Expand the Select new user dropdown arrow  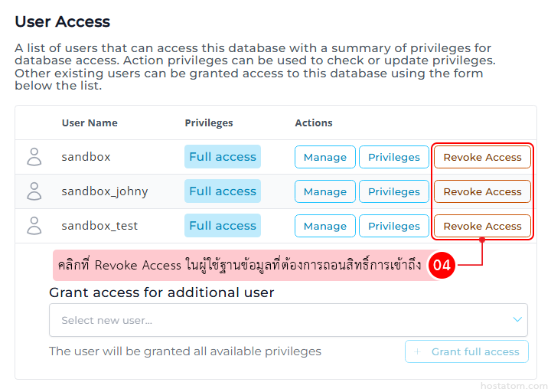[x=518, y=320]
